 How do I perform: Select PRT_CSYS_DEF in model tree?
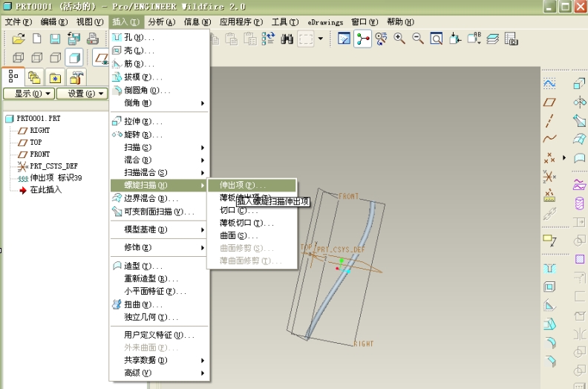pos(53,166)
